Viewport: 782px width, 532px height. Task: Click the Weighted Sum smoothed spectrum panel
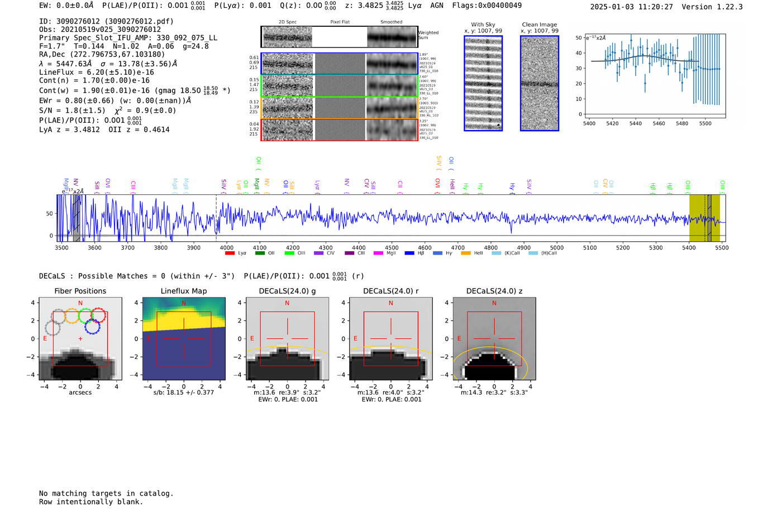tap(392, 37)
